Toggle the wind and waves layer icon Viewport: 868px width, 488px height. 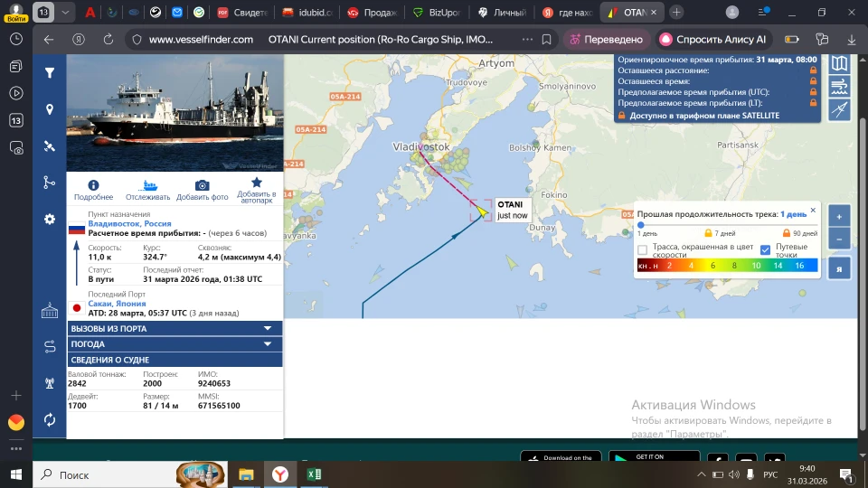pyautogui.click(x=839, y=87)
